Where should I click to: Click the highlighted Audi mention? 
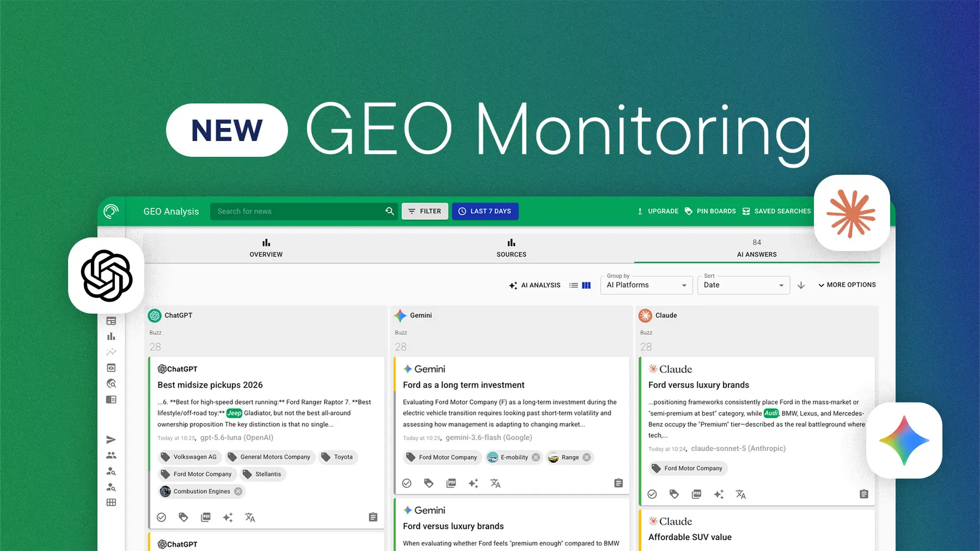(771, 413)
